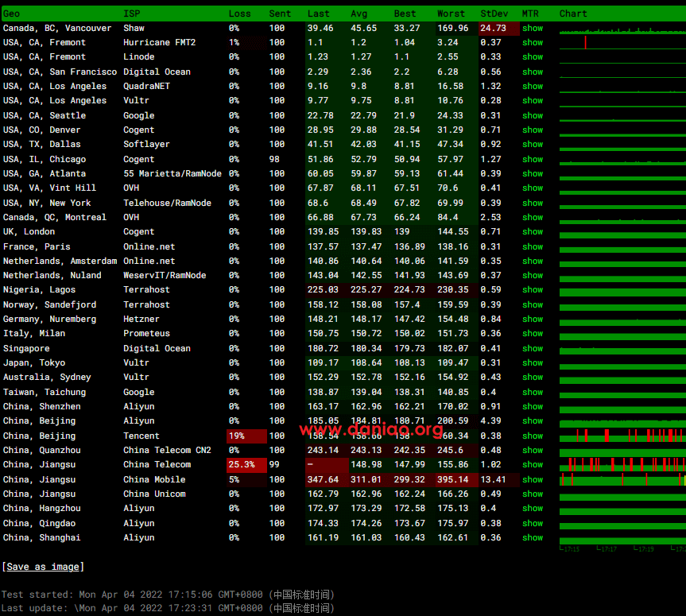This screenshot has width=686, height=616.
Task: Open show link for Australia, Sydney row
Action: coord(533,377)
